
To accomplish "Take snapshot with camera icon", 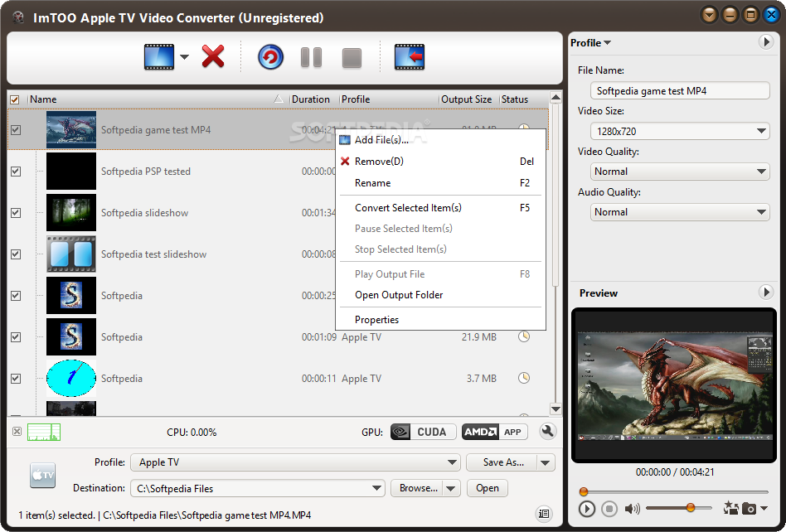I will coord(749,509).
